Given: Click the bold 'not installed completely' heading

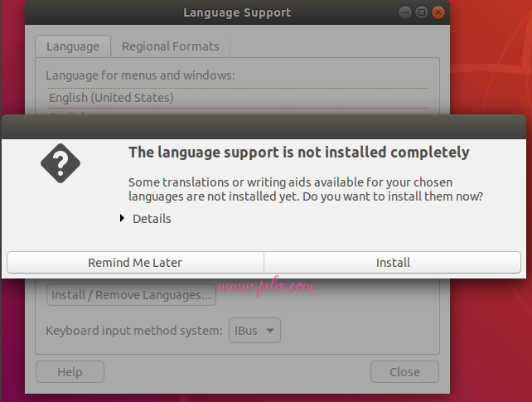Looking at the screenshot, I should tap(298, 153).
